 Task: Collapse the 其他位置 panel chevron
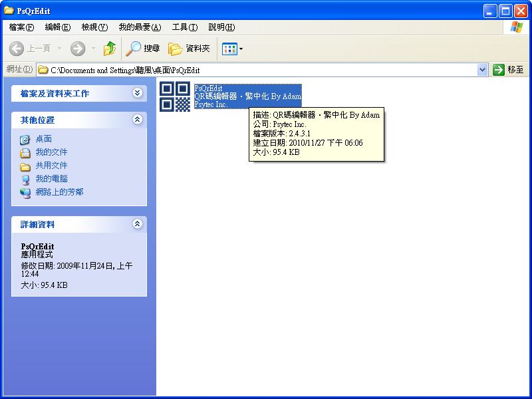pyautogui.click(x=138, y=120)
